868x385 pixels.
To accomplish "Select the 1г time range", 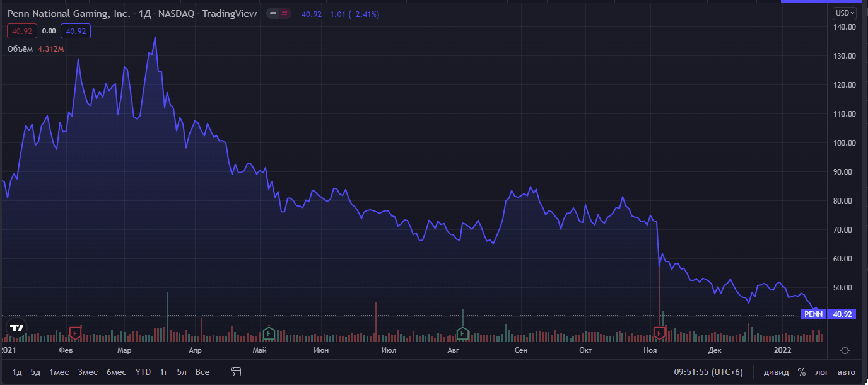I will pos(164,372).
